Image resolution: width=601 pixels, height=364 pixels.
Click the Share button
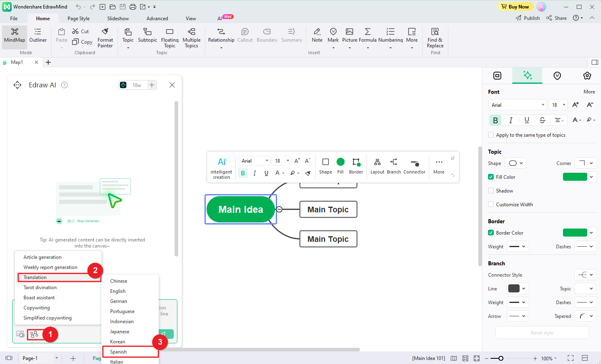(556, 18)
